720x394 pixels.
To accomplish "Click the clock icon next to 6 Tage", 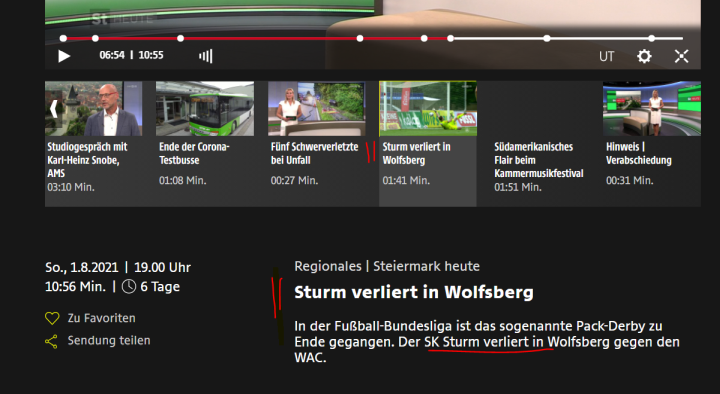I will coord(129,287).
